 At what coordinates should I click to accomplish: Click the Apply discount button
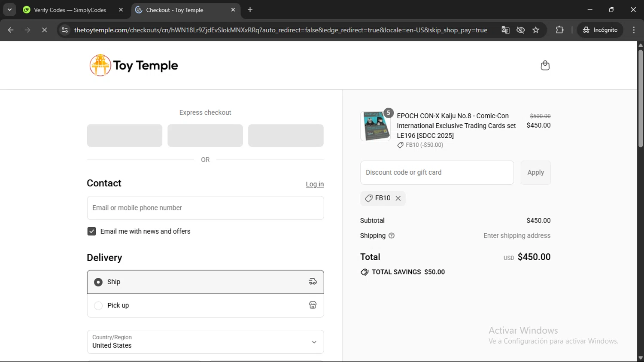[535, 173]
